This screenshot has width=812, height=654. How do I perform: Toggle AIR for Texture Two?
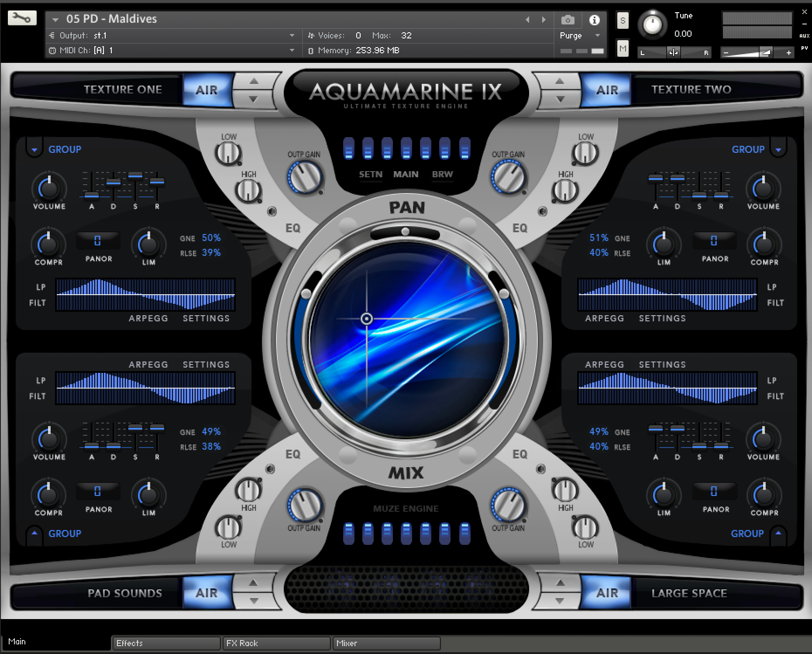607,90
